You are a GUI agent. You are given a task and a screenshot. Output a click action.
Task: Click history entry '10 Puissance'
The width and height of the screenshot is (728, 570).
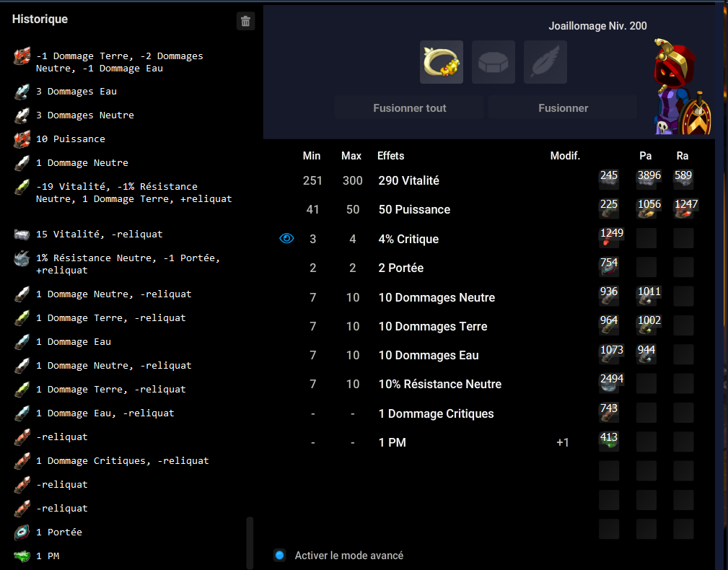pos(71,139)
